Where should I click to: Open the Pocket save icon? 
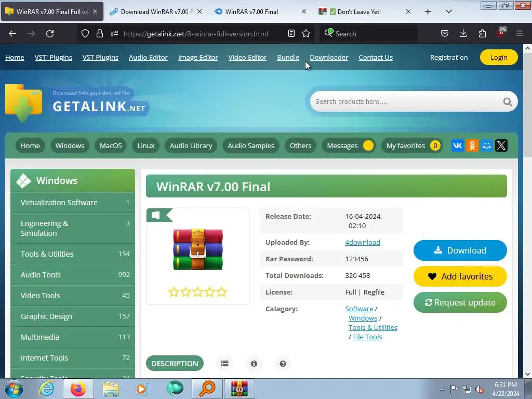[x=445, y=34]
